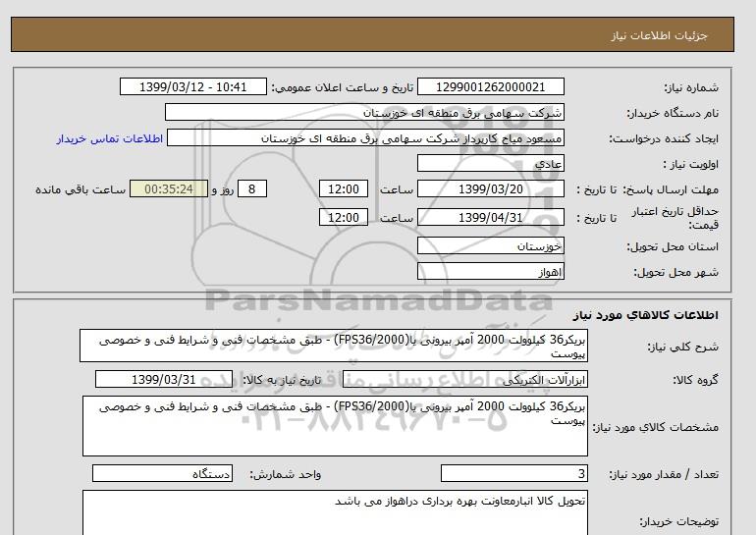Select the ایجاد کننده درخواست field

pyautogui.click(x=374, y=138)
